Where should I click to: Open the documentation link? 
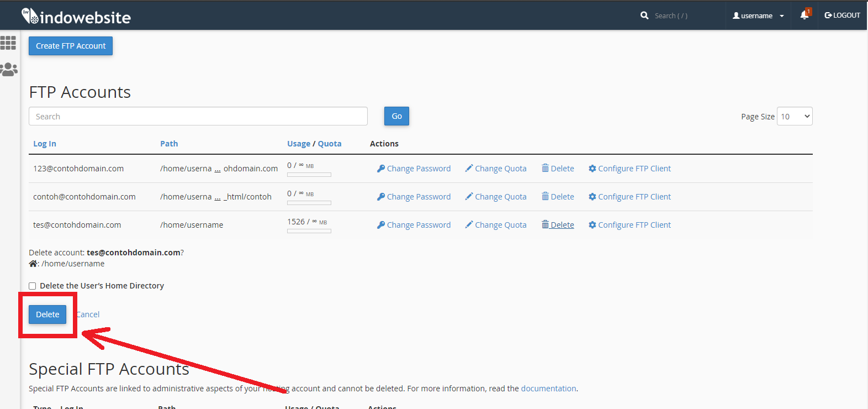tap(548, 389)
